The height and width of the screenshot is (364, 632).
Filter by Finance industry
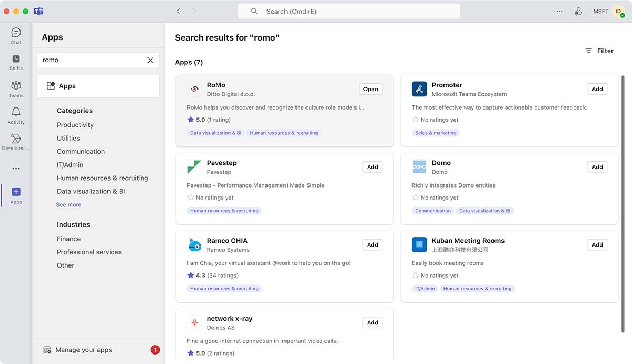pos(69,239)
